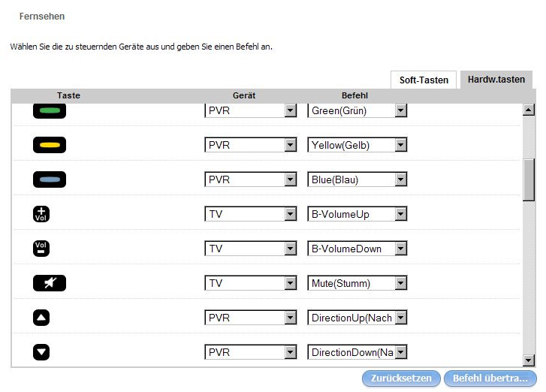Expand the B-VolumeUp command dropdown

(400, 215)
